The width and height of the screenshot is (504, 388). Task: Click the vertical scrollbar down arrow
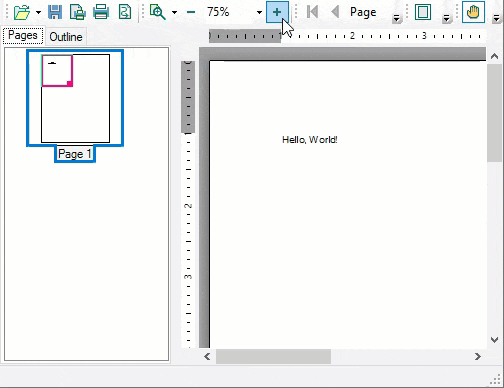pyautogui.click(x=494, y=340)
